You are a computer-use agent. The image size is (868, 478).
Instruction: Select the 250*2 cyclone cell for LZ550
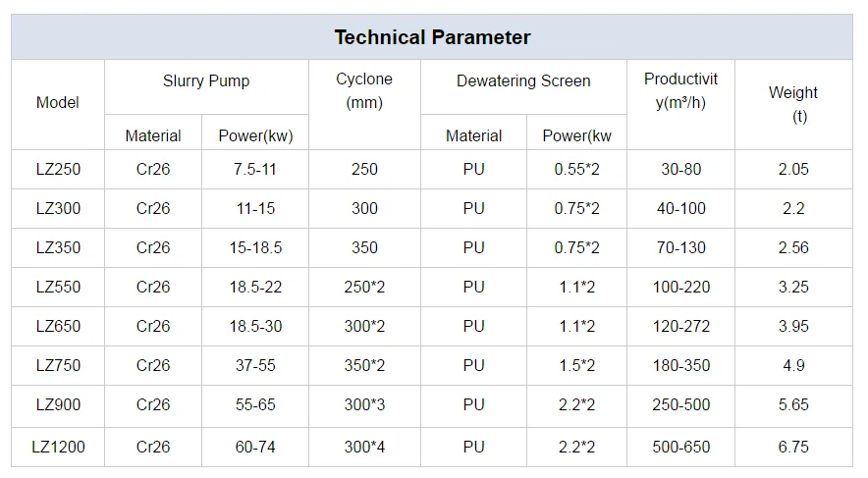tap(364, 288)
